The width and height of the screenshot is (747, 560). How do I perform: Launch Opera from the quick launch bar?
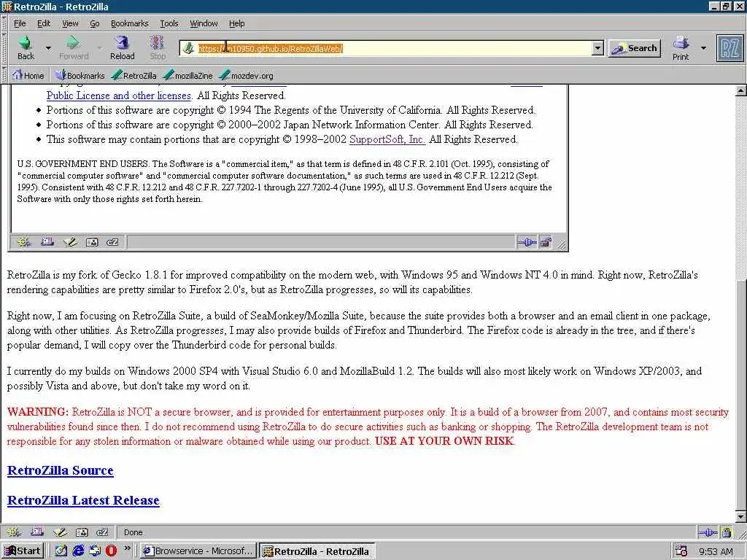point(112,551)
